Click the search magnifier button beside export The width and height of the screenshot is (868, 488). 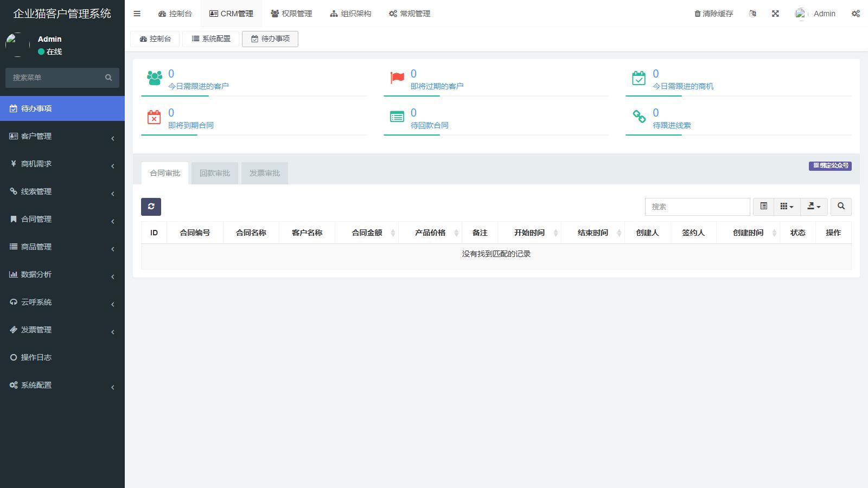click(841, 207)
